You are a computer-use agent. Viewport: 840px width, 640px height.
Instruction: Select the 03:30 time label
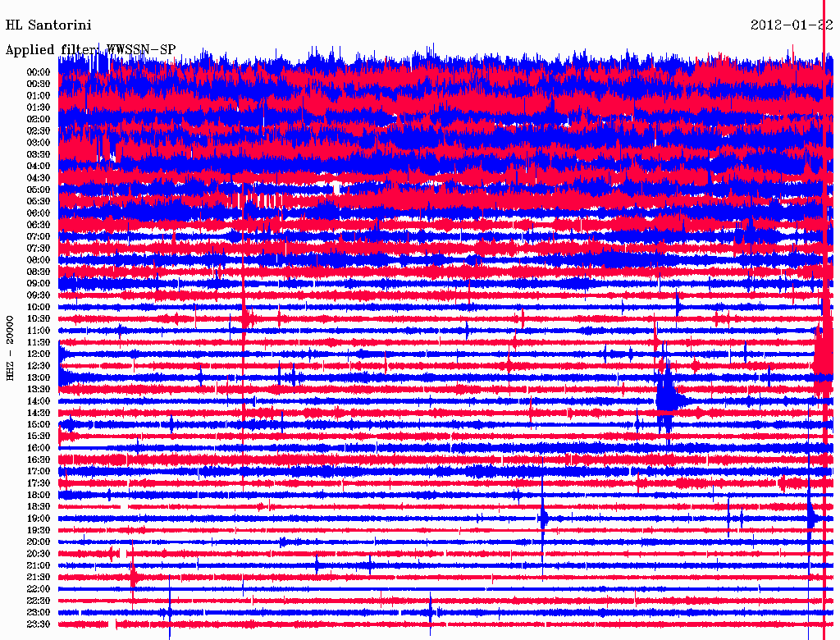pos(39,154)
